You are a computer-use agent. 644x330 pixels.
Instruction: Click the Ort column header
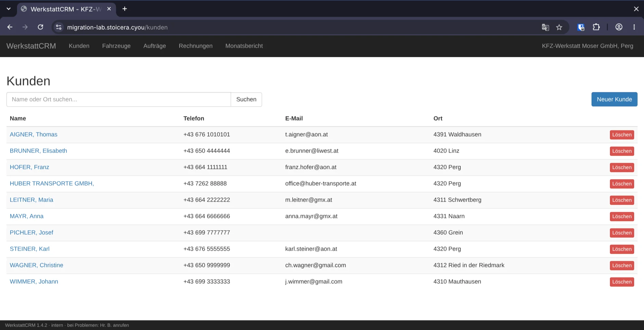438,119
